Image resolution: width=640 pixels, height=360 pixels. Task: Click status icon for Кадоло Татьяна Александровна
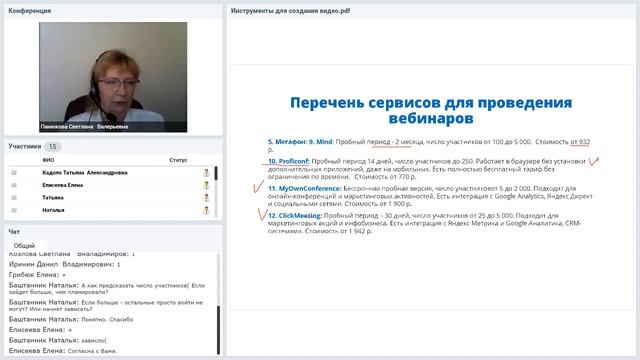[206, 173]
